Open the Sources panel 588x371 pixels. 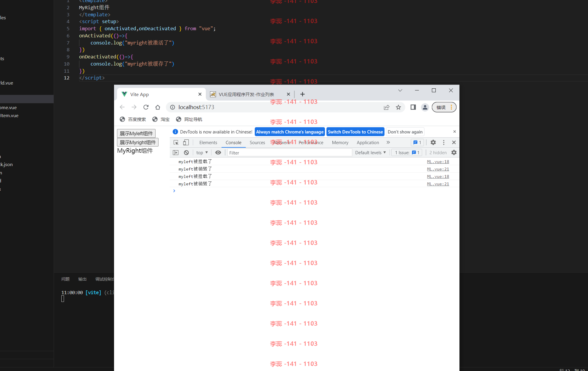coord(257,143)
